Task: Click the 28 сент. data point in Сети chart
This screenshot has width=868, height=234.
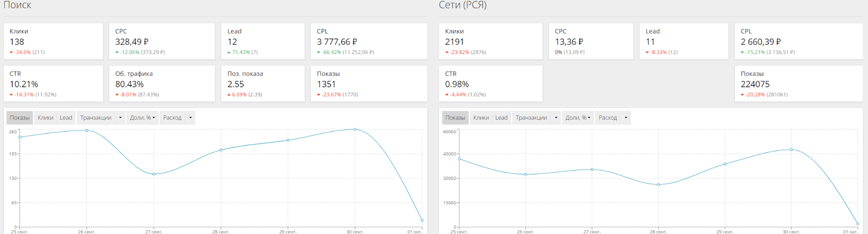Action: pos(659,185)
